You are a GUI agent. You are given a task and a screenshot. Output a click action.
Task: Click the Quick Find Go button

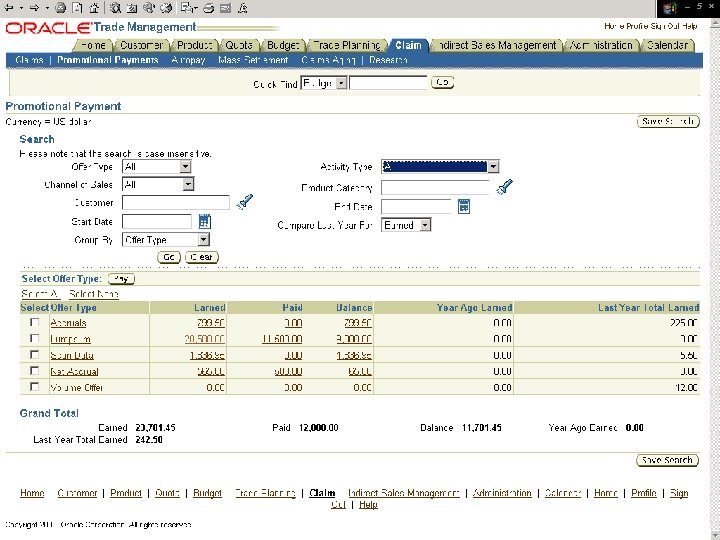(442, 83)
